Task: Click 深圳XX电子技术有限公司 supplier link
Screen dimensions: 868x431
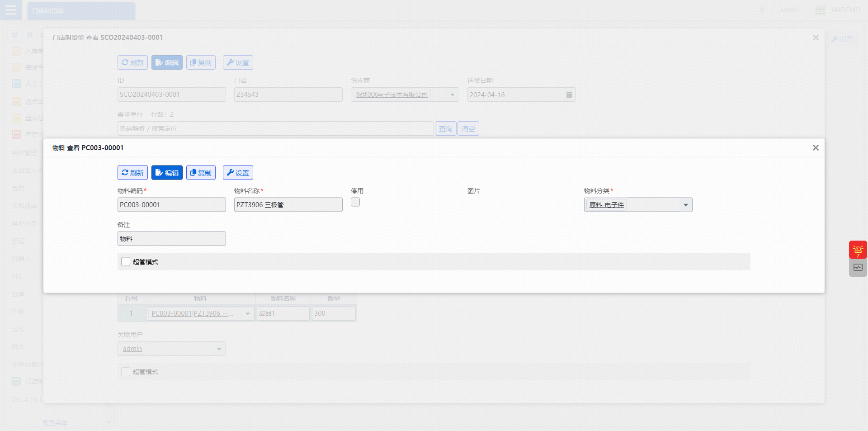Action: (392, 95)
